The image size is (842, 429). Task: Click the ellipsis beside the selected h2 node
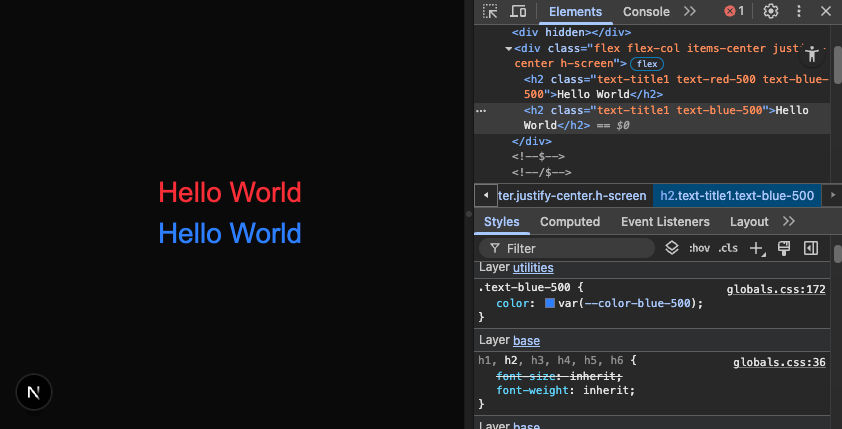pyautogui.click(x=482, y=111)
